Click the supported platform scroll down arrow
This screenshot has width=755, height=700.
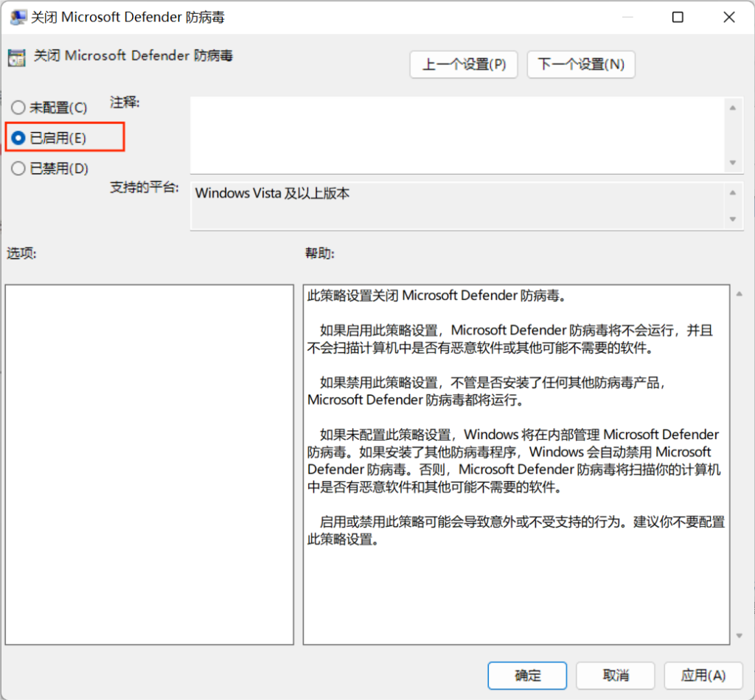point(733,219)
